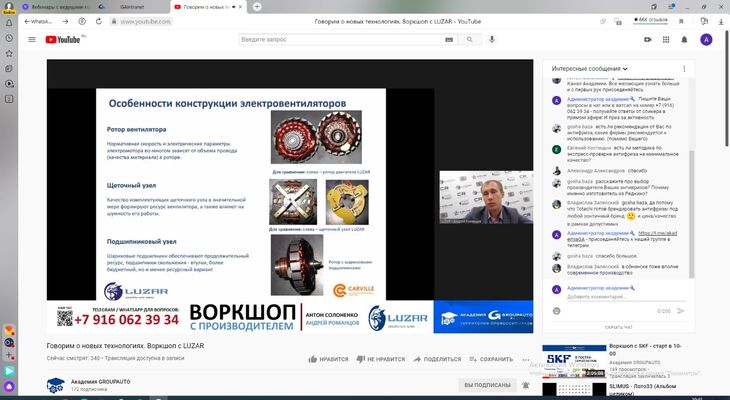
Task: Like the video with НРАВИТСЯ
Action: (x=328, y=359)
